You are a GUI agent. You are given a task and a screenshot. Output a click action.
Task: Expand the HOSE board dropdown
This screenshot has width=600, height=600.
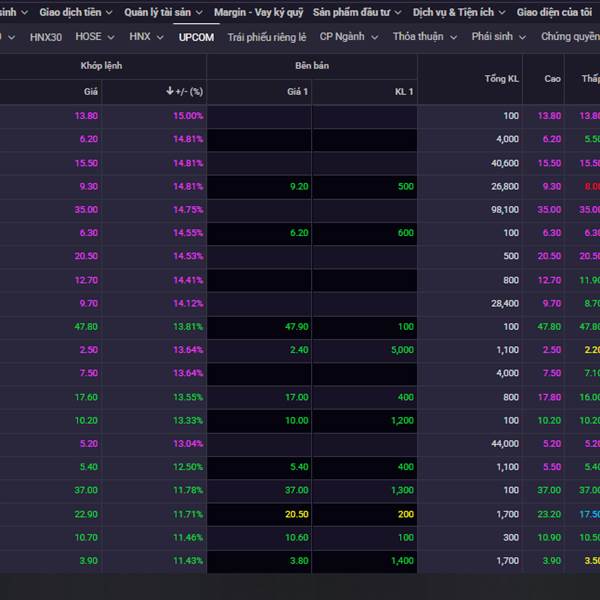[x=95, y=37]
